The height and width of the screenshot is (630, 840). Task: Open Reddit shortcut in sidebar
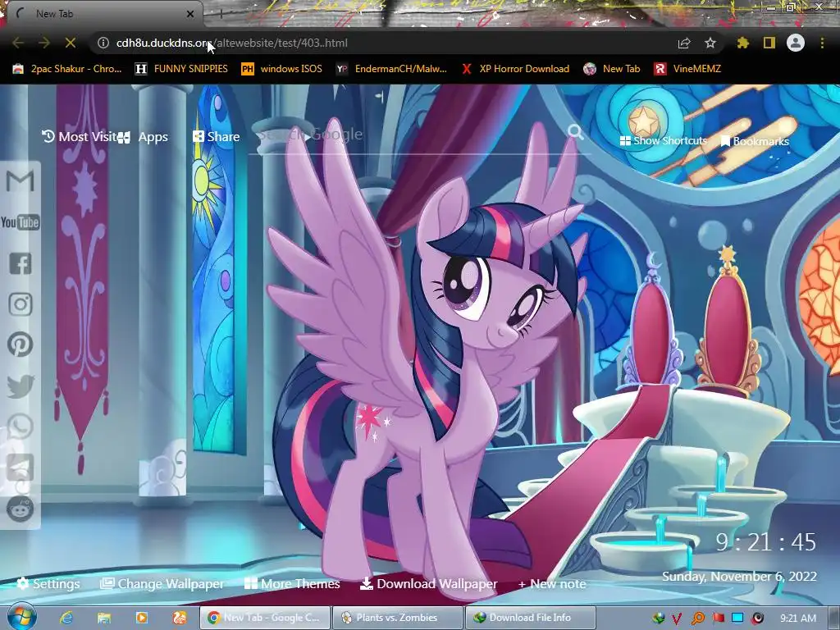point(21,509)
